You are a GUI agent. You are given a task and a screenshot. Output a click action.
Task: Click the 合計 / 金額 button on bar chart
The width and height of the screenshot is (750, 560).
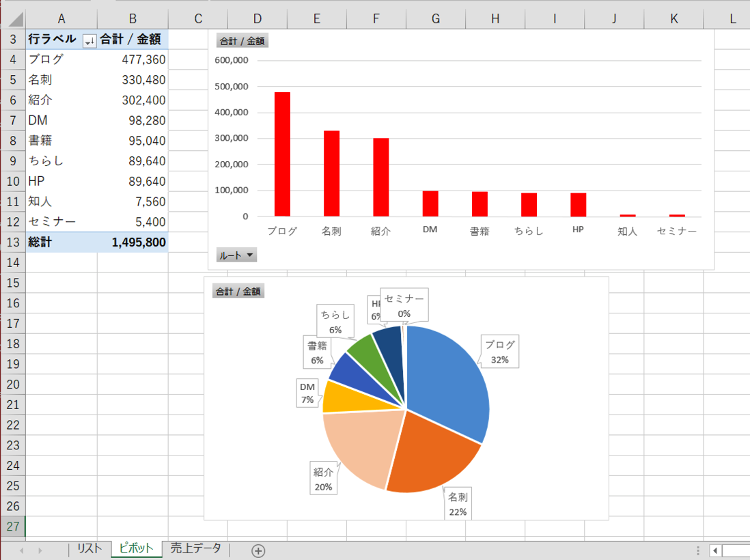(x=242, y=41)
